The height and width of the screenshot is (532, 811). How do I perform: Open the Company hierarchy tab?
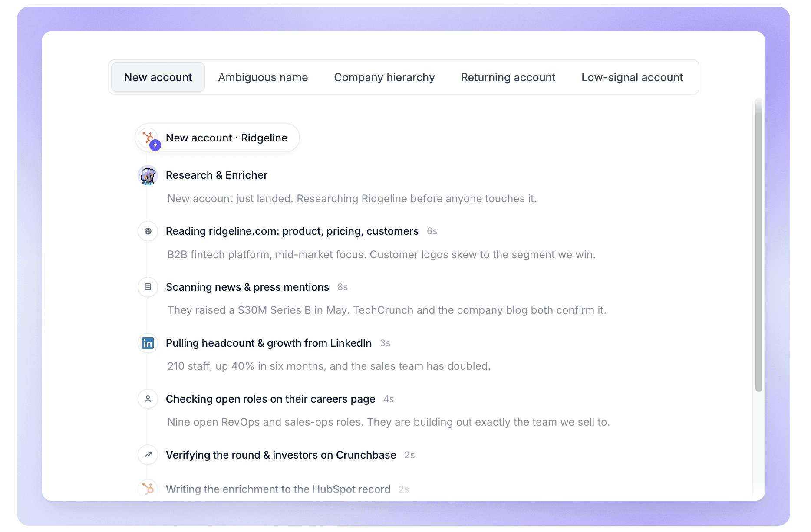coord(384,77)
